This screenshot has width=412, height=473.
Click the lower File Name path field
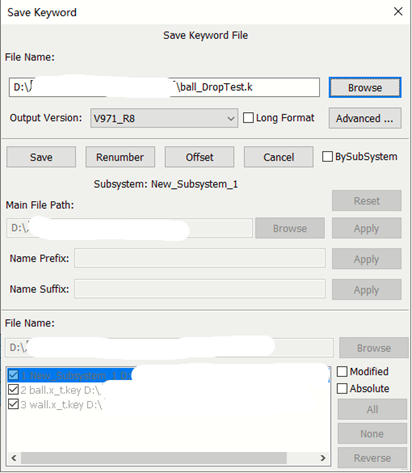pos(169,348)
